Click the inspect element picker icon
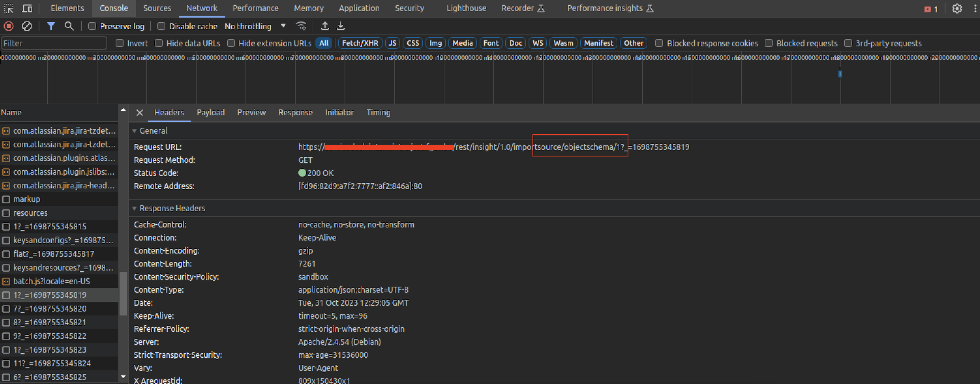The height and width of the screenshot is (384, 980). 8,8
